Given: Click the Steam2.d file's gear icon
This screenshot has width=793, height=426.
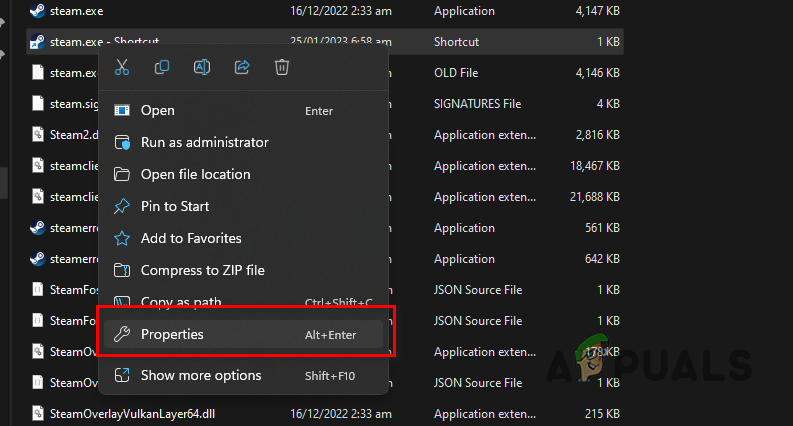Looking at the screenshot, I should coord(38,134).
